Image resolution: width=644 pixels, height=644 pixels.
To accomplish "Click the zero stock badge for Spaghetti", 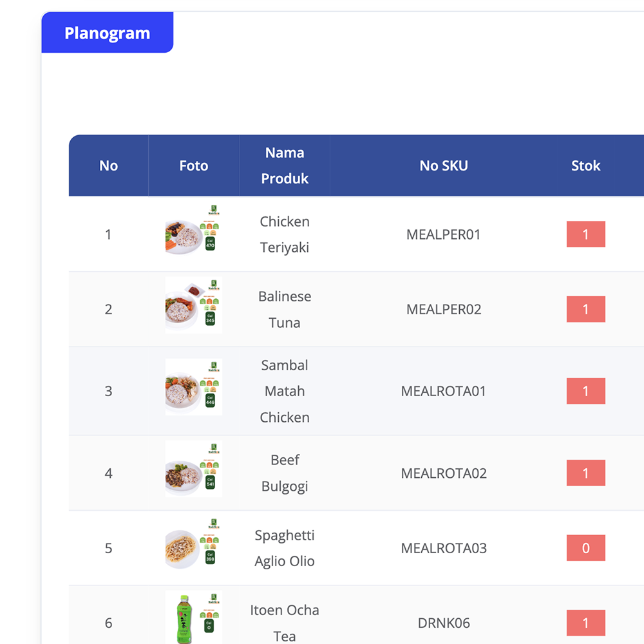I will coord(585,548).
